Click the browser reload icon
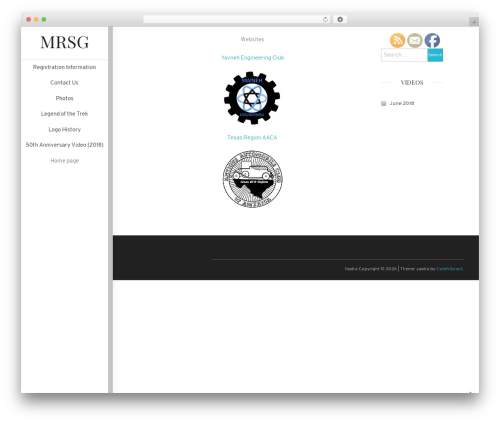The width and height of the screenshot is (500, 423). tap(325, 19)
